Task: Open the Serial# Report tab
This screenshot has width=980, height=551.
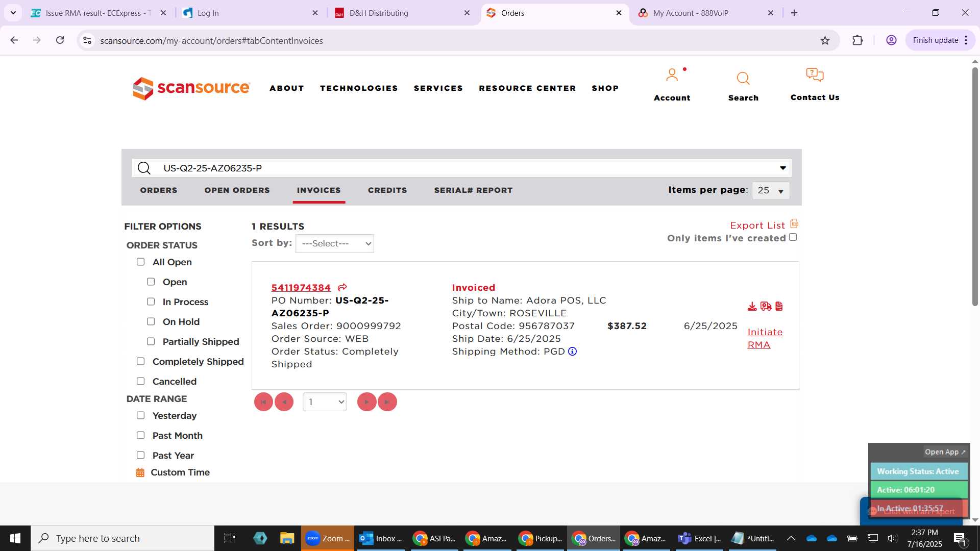Action: (474, 190)
